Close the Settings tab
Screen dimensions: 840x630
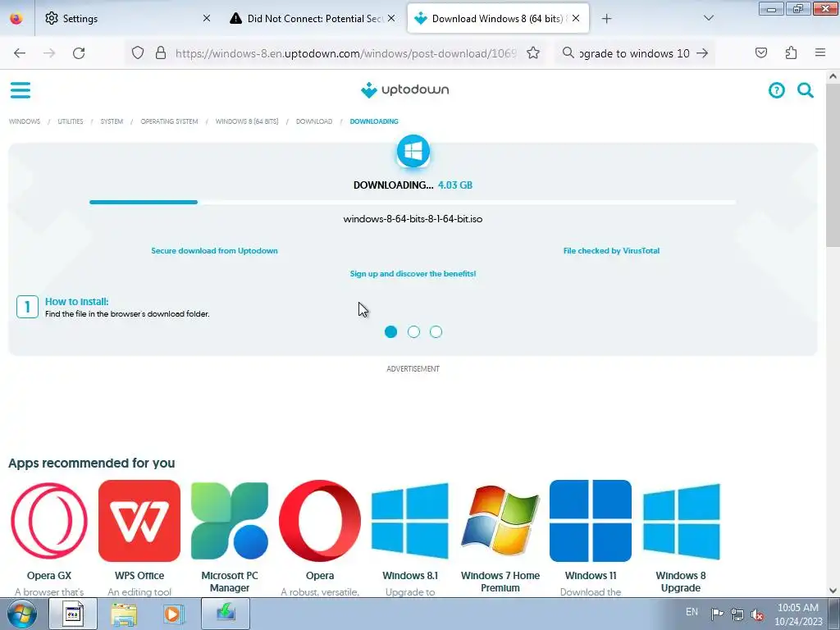click(206, 19)
